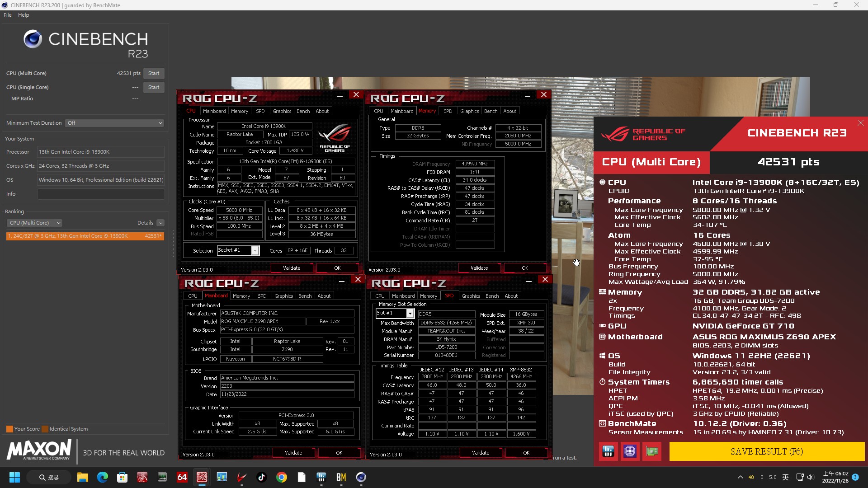Switch to Cinebench in the taskbar
The width and height of the screenshot is (868, 488).
click(x=361, y=477)
